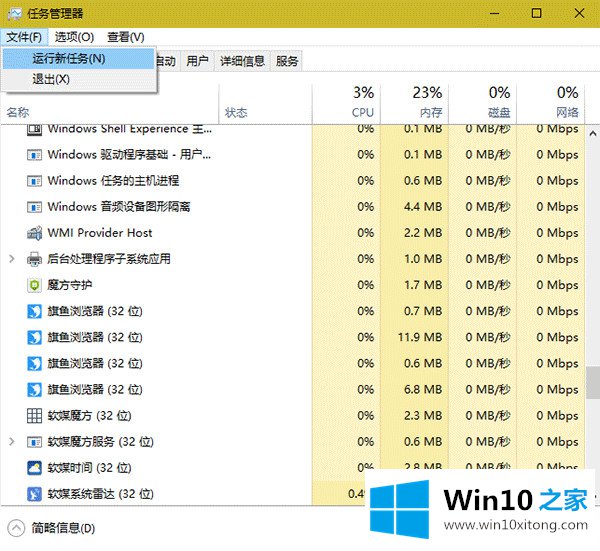Click the 软媒魔方 grid icon
The image size is (600, 551).
[x=34, y=416]
